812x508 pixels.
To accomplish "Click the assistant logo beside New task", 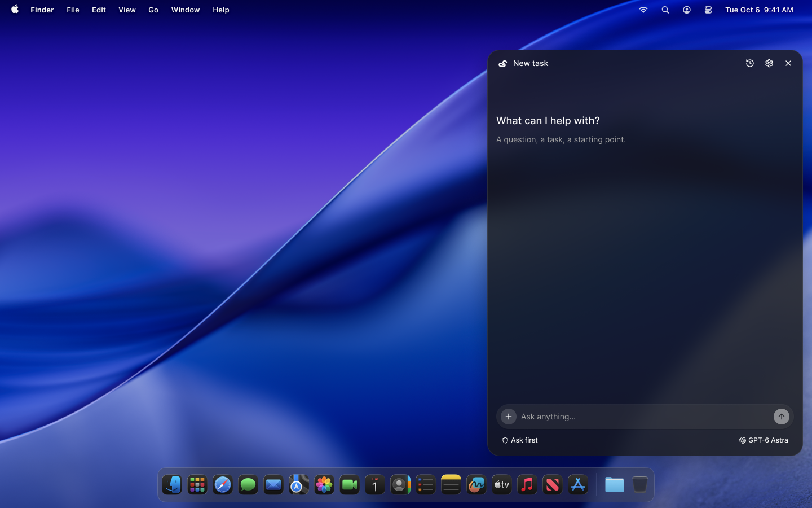I will click(x=503, y=63).
